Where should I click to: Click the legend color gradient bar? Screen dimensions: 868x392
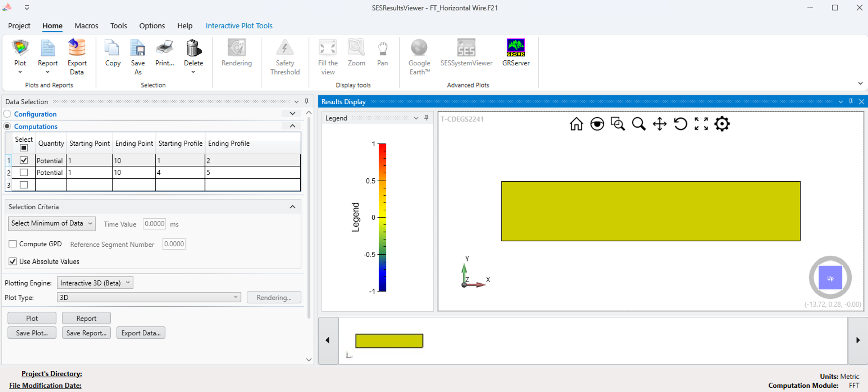click(382, 217)
